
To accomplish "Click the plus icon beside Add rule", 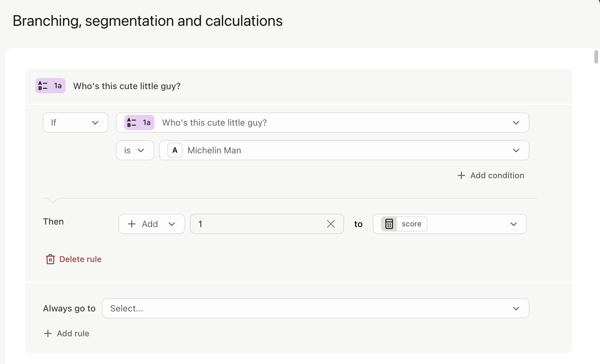I will tap(47, 333).
